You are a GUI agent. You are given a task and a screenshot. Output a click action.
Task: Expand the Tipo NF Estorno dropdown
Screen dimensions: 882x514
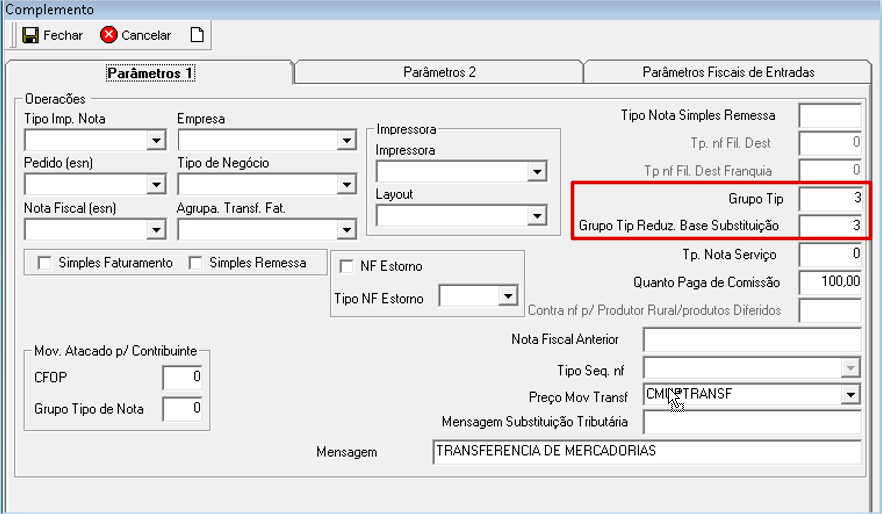point(508,296)
